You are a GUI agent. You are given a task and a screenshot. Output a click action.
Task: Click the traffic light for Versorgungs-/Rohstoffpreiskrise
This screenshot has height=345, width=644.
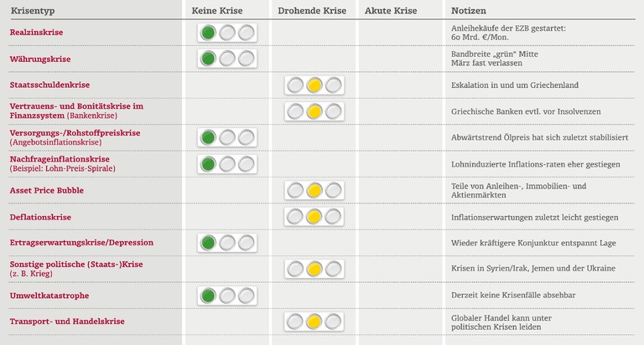click(227, 137)
